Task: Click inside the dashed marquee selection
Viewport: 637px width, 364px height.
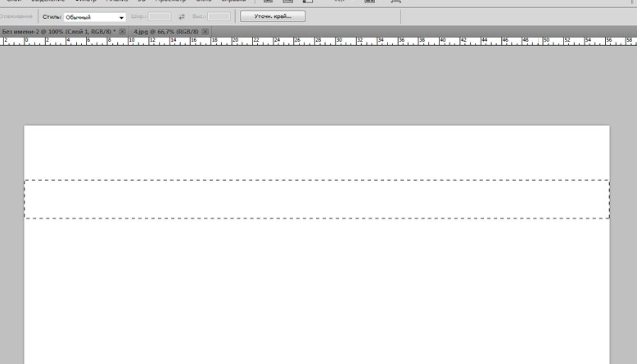Action: (317, 200)
